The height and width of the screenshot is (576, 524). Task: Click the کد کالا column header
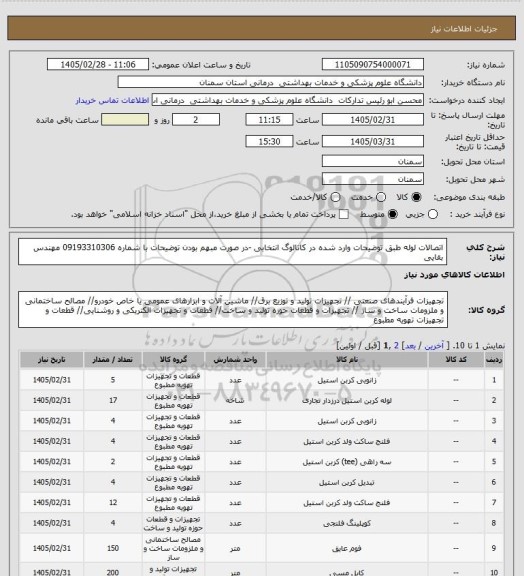[456, 360]
